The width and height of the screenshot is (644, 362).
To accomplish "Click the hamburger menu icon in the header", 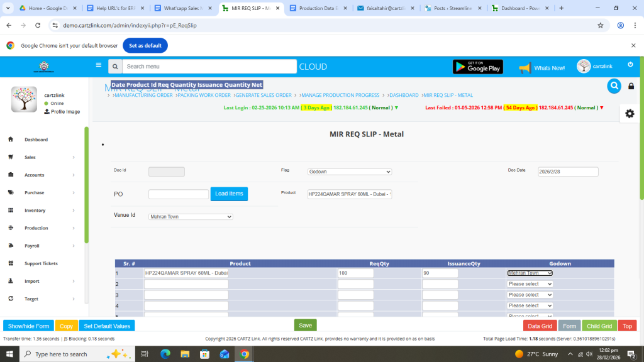I will tap(99, 65).
